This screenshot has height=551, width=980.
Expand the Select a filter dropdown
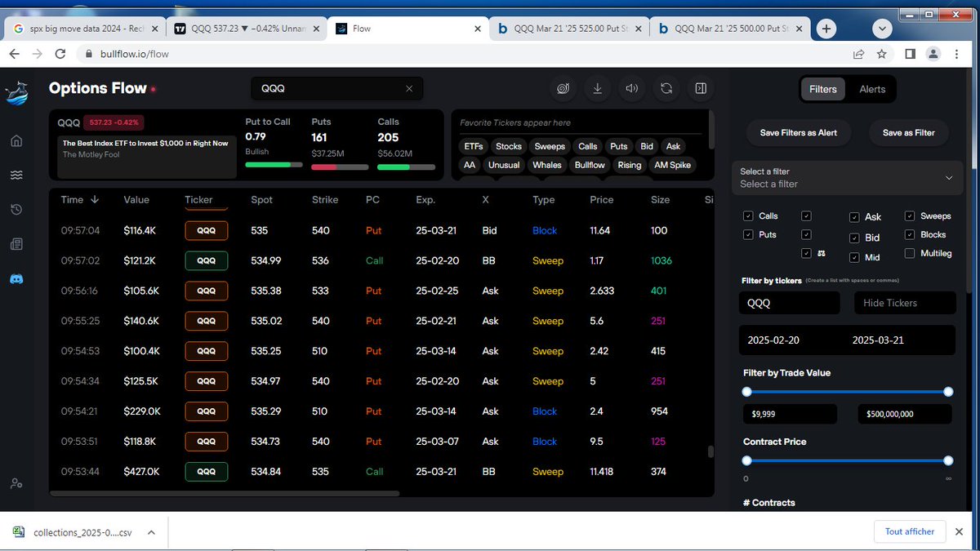pyautogui.click(x=847, y=178)
